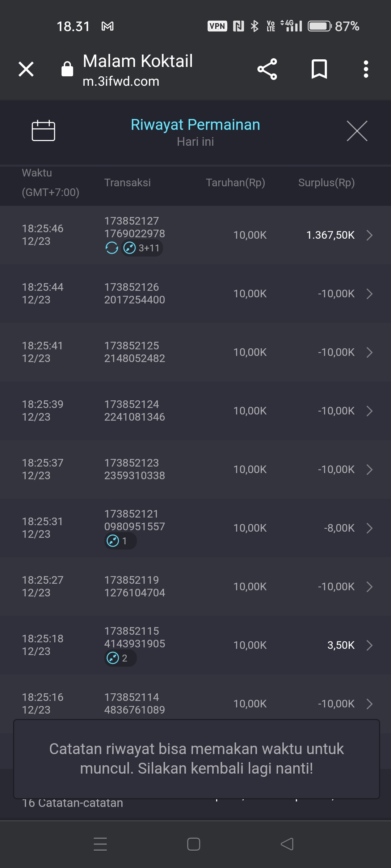Close the browser tab with X icon
The image size is (391, 868).
(x=26, y=69)
